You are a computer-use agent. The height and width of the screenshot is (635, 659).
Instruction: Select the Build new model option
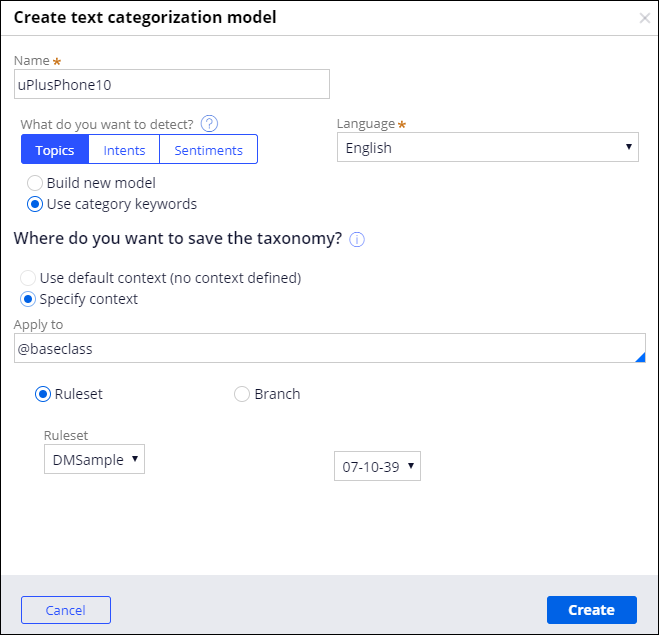point(35,183)
